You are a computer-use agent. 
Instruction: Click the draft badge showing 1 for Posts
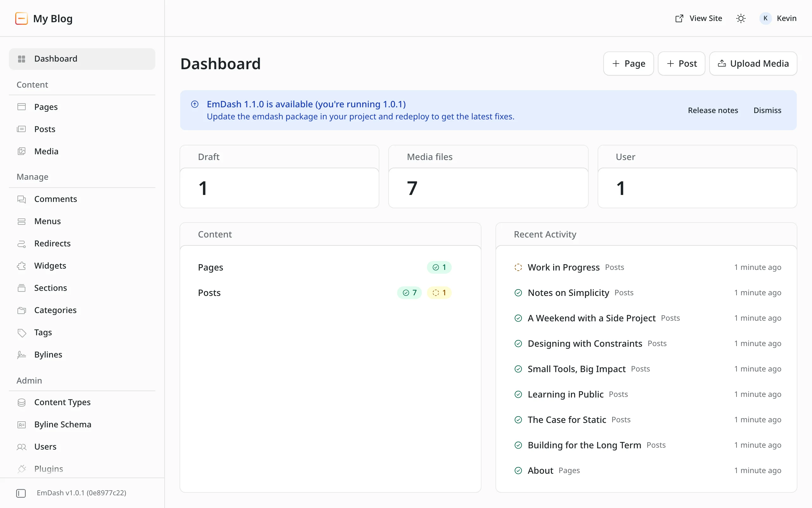(x=439, y=293)
